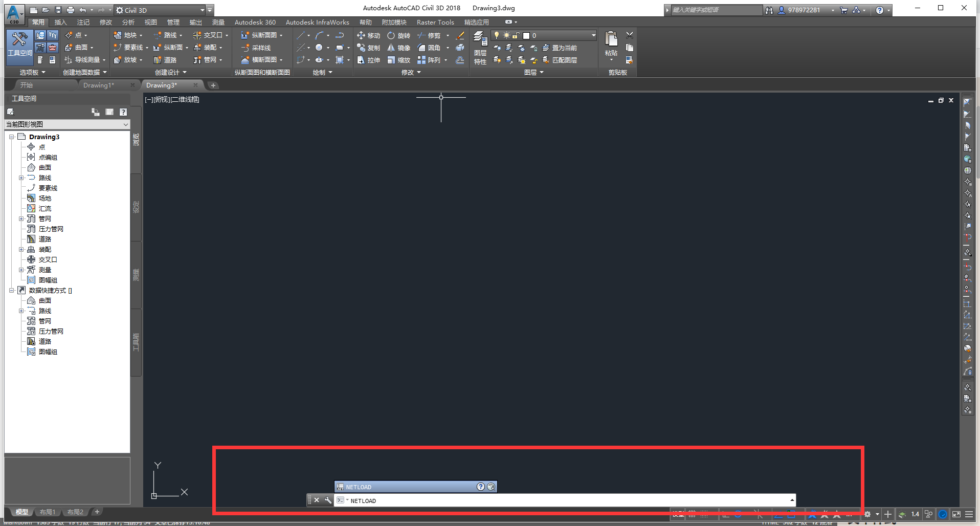
Task: Click the Save icon in quick access toolbar
Action: coord(58,10)
